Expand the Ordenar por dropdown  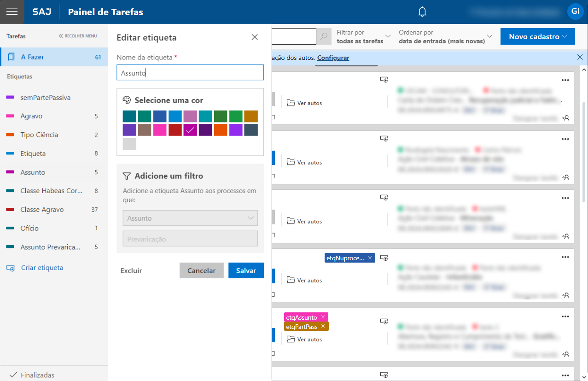pos(445,36)
